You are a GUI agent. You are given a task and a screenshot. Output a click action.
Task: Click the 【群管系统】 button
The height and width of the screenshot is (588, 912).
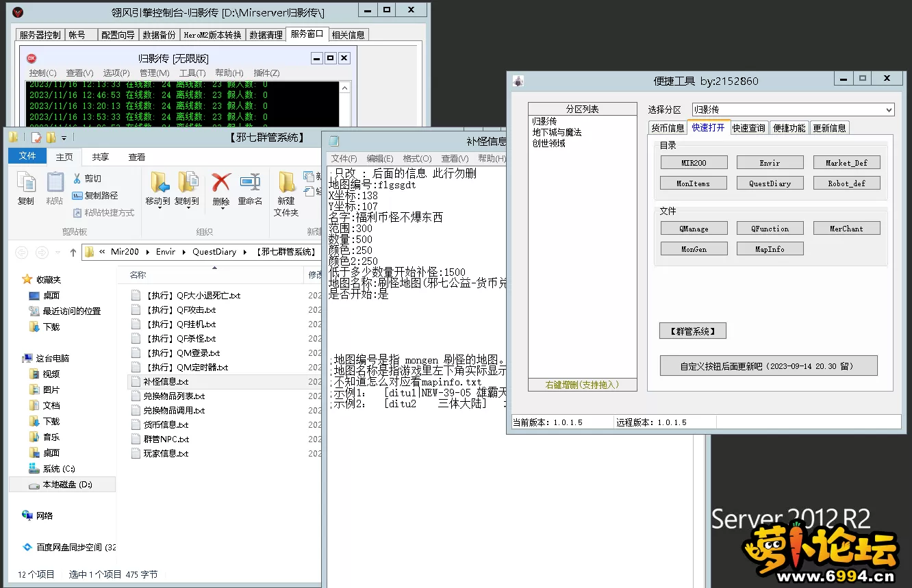point(693,331)
